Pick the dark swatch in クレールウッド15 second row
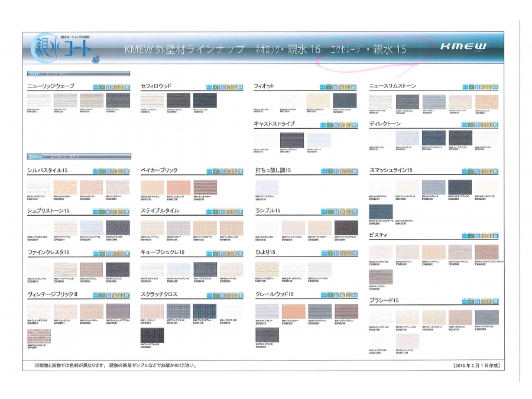 pos(267,335)
